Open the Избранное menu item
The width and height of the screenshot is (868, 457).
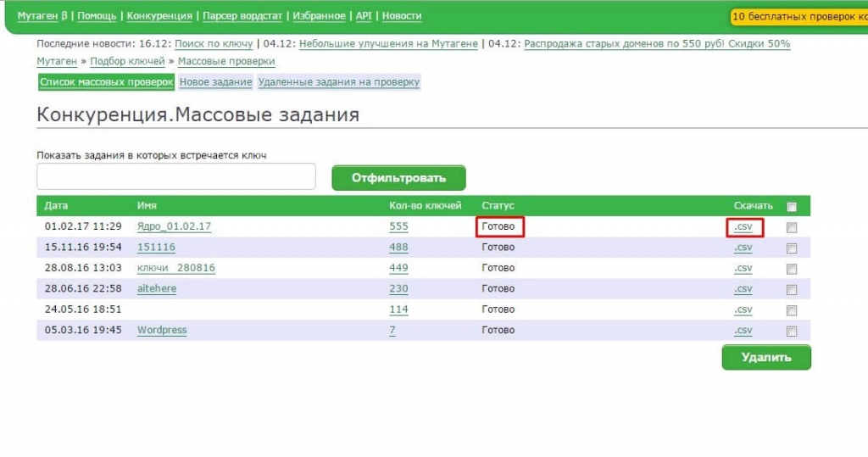click(x=320, y=16)
